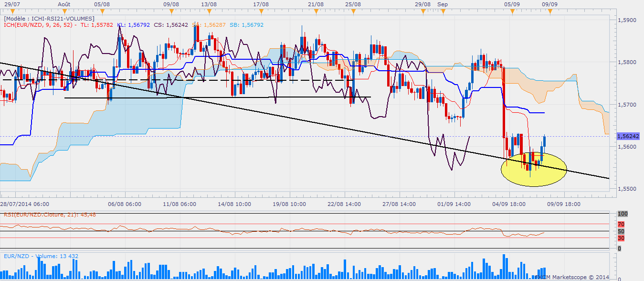Click the 28/07/2014 06:00 time label
The image size is (644, 281).
(24, 204)
